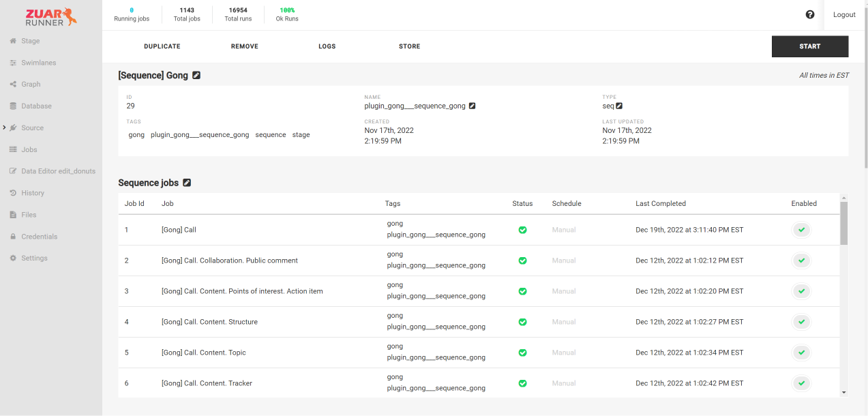Start the sequence with START button
The height and width of the screenshot is (416, 868).
tap(810, 46)
